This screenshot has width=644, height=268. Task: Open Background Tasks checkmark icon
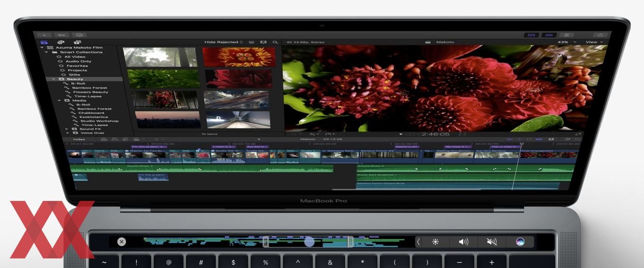(x=80, y=35)
